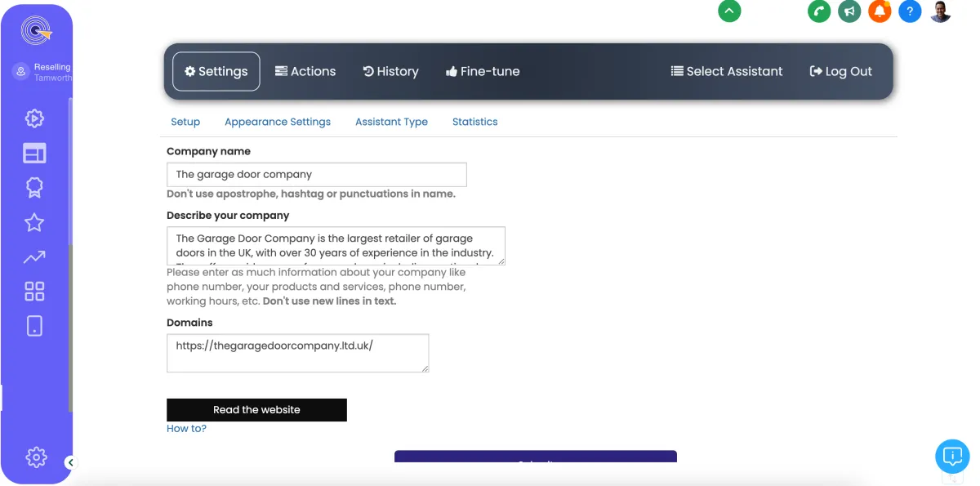Open the four-squares grid sidebar icon
This screenshot has height=486, width=980.
click(x=34, y=292)
